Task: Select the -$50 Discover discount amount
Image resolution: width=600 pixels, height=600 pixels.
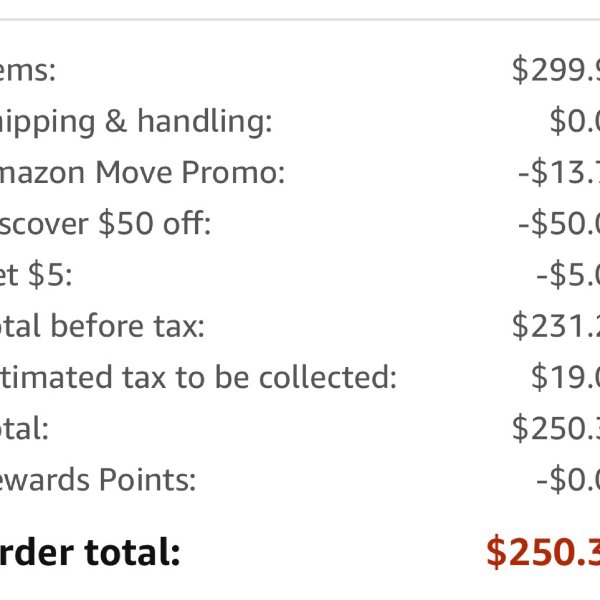Action: [x=559, y=223]
